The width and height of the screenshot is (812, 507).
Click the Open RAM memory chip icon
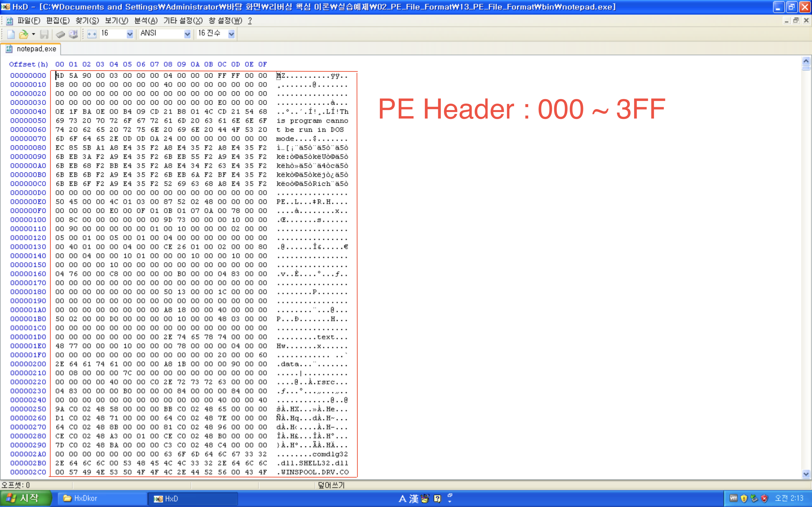60,34
